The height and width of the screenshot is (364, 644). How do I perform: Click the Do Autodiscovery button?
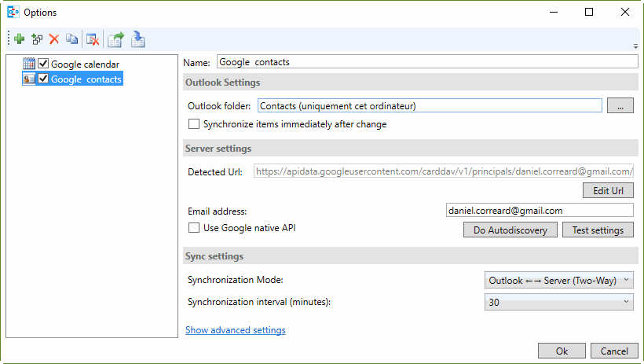tap(510, 230)
